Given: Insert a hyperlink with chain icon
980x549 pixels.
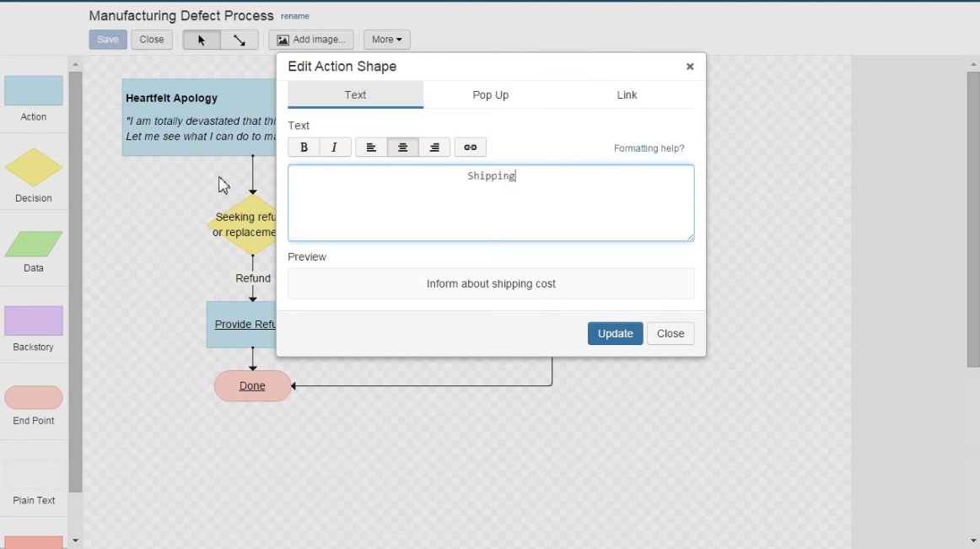Looking at the screenshot, I should point(470,147).
